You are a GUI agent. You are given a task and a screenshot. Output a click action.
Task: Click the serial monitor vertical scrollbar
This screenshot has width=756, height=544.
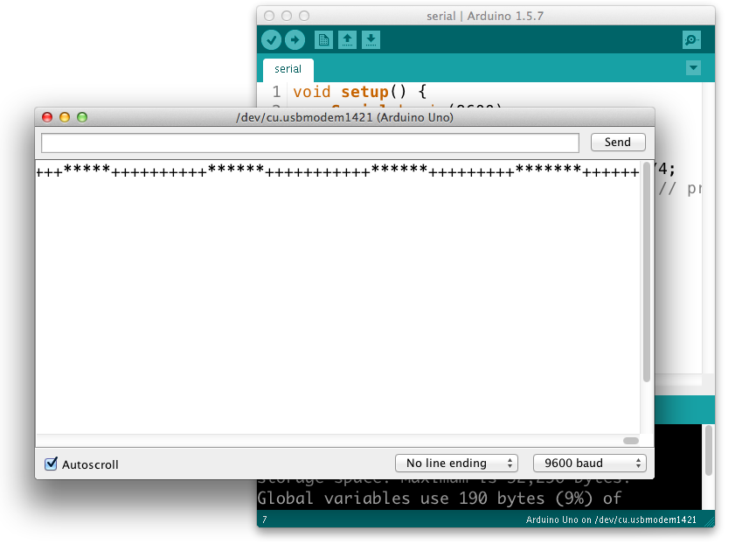pyautogui.click(x=647, y=271)
